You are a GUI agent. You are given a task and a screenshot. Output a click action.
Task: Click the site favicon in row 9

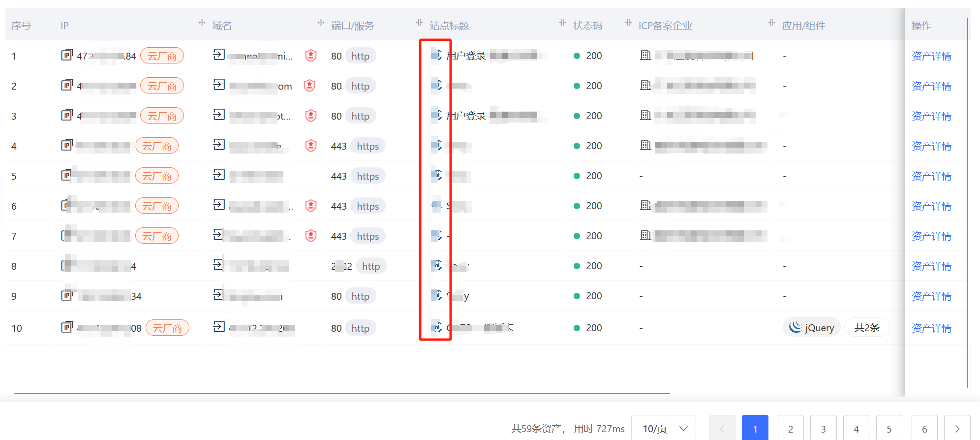click(x=436, y=295)
